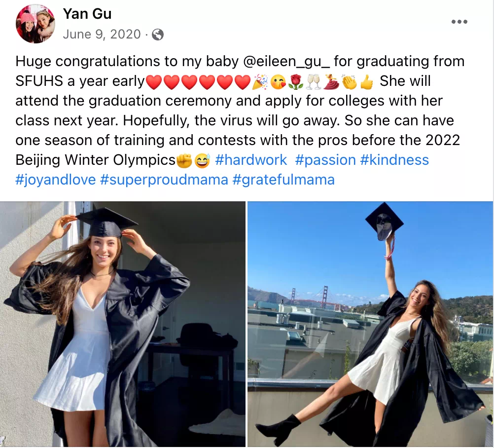Viewport: 494px width, 448px height.
Task: Click the rose emoji in post
Action: (x=295, y=81)
